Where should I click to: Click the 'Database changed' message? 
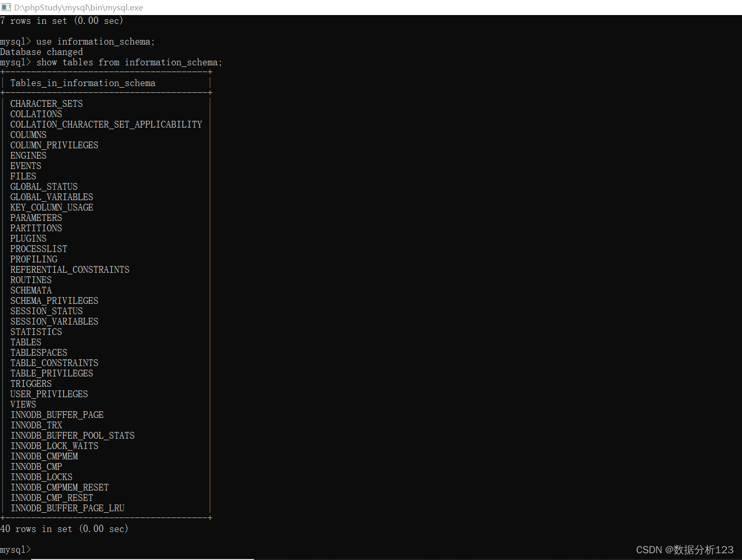point(41,52)
